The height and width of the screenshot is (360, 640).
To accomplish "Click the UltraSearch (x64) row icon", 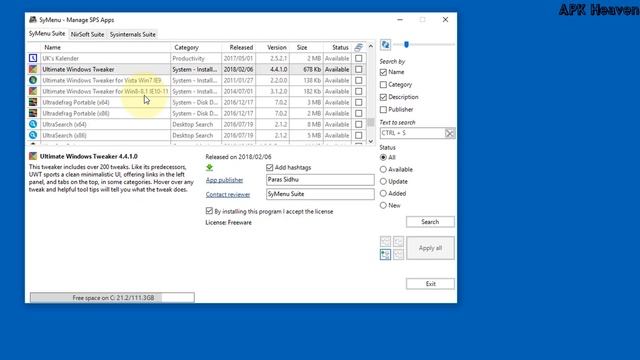I will tap(33, 124).
